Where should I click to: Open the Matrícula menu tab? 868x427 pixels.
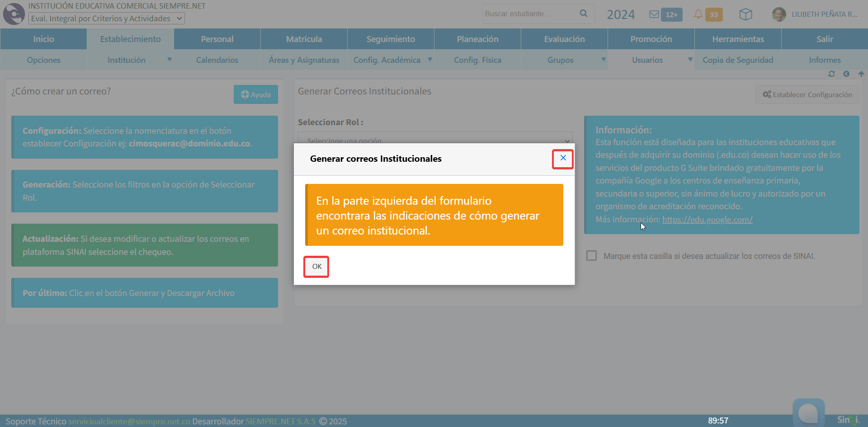click(304, 39)
